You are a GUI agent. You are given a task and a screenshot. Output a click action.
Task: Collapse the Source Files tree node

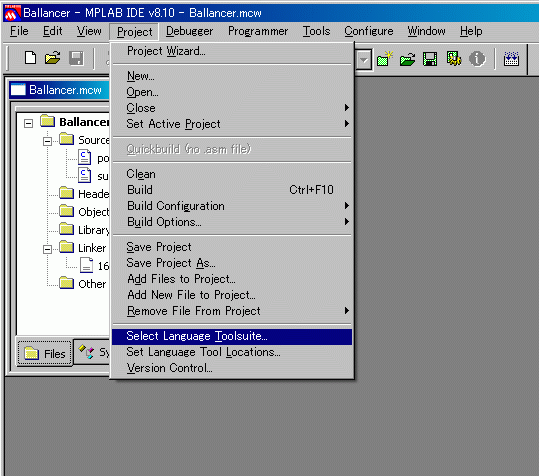click(x=47, y=141)
